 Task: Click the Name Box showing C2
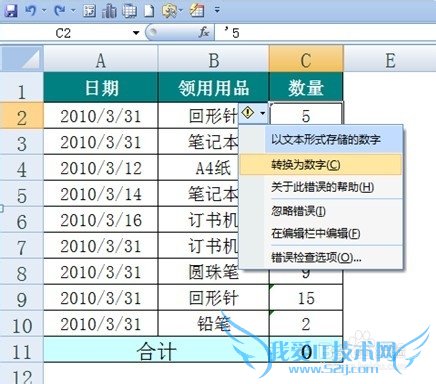63,33
